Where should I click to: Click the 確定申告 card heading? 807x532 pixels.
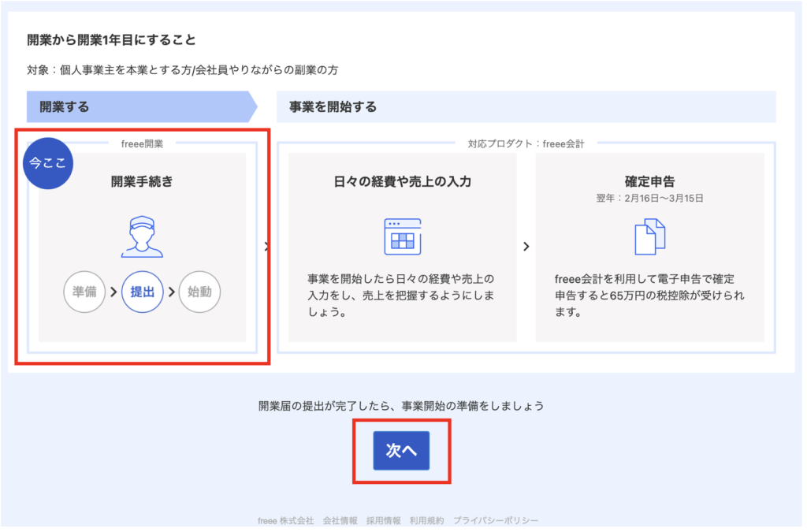(x=649, y=181)
